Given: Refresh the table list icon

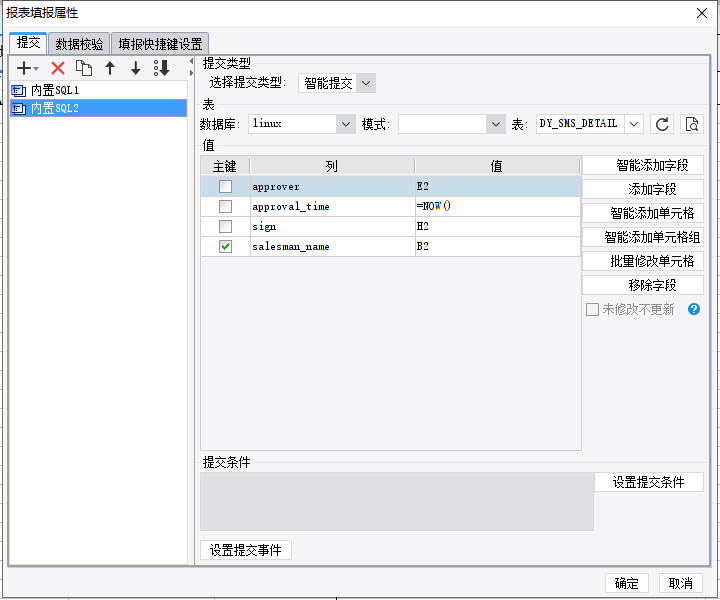Looking at the screenshot, I should pyautogui.click(x=662, y=124).
